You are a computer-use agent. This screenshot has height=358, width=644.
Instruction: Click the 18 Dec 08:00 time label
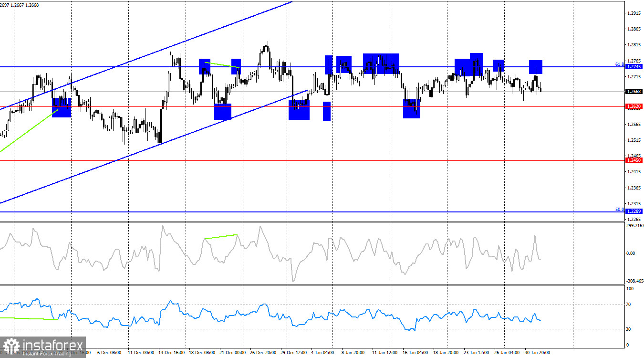pos(202,353)
